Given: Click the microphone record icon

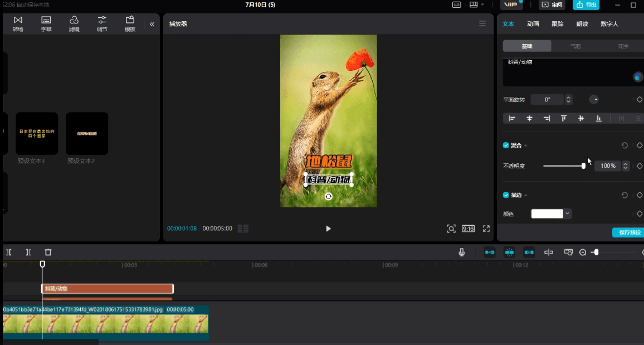Looking at the screenshot, I should click(462, 252).
